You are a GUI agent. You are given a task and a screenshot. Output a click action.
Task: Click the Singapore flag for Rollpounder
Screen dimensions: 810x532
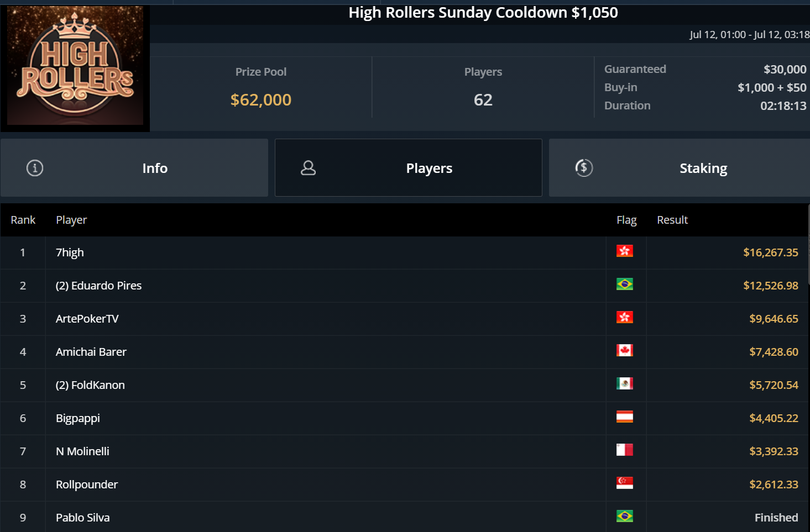click(x=624, y=483)
